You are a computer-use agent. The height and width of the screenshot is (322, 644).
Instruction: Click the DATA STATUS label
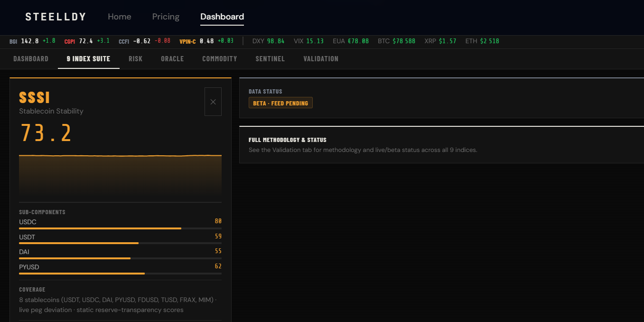click(x=265, y=92)
